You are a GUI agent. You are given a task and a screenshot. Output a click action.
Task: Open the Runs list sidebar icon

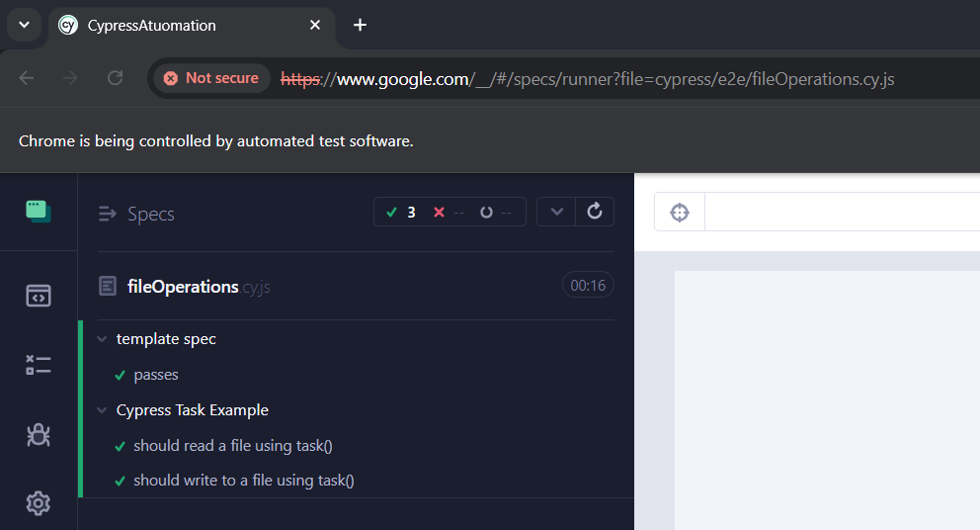(39, 365)
